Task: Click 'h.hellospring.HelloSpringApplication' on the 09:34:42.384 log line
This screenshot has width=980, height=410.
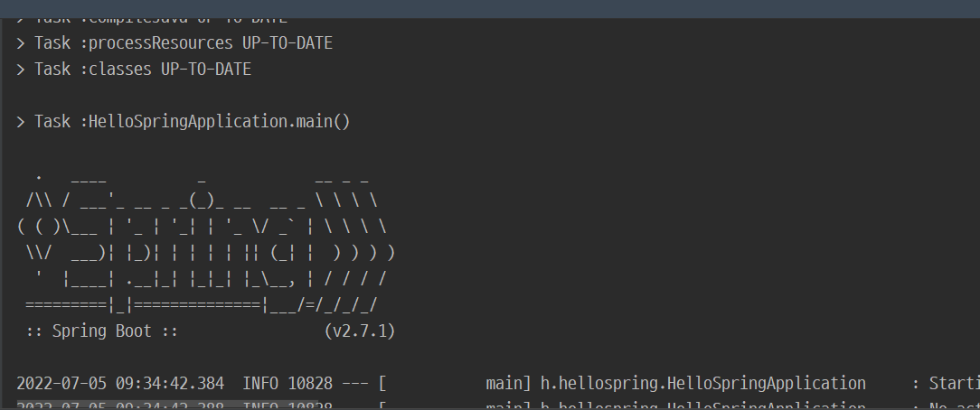Action: pos(703,383)
